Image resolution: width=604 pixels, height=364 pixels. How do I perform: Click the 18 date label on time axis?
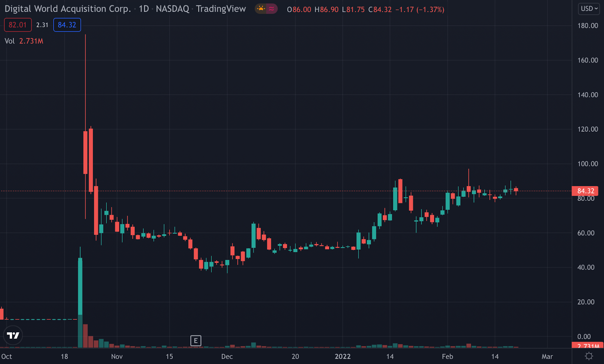tap(65, 356)
